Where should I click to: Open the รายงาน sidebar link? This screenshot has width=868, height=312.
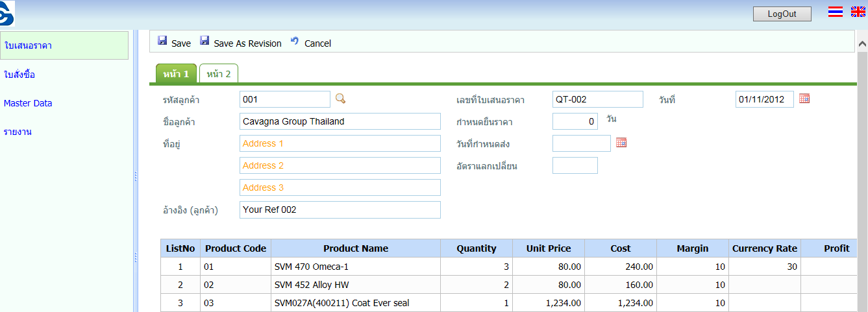(x=18, y=132)
